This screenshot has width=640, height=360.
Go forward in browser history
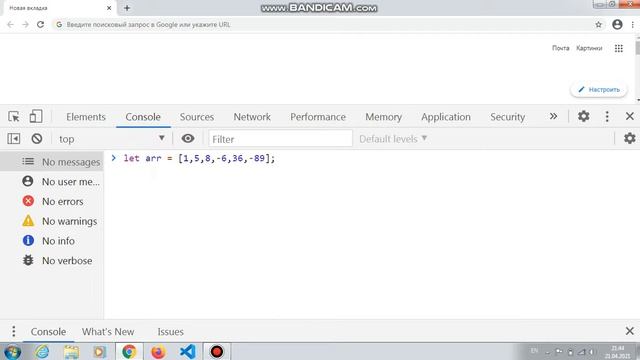tap(25, 24)
